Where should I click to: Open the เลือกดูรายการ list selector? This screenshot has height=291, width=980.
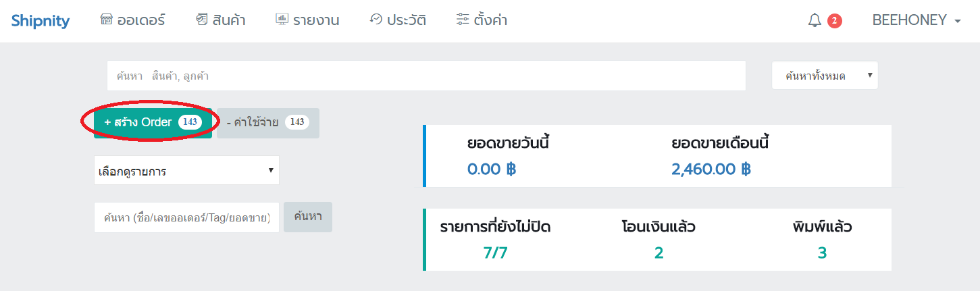(x=186, y=170)
